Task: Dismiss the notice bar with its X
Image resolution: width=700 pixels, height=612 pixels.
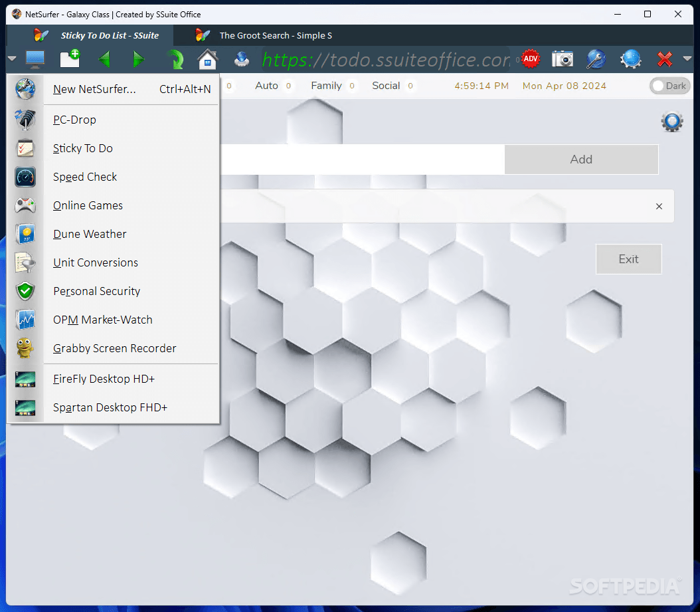Action: 659,207
